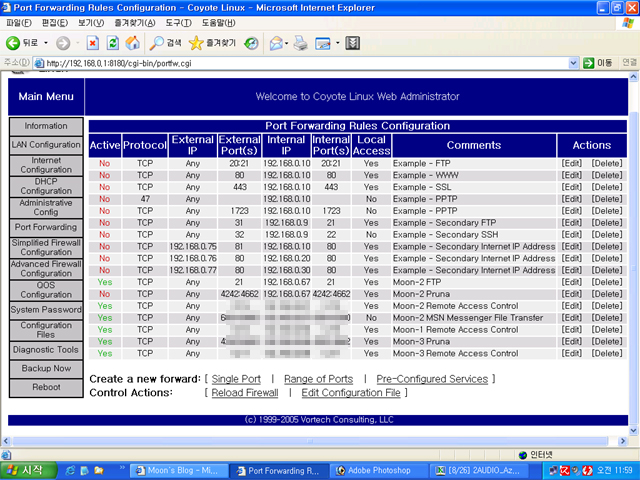Screen dimensions: 640x480
Task: Click the Single Port link
Action: tap(236, 379)
